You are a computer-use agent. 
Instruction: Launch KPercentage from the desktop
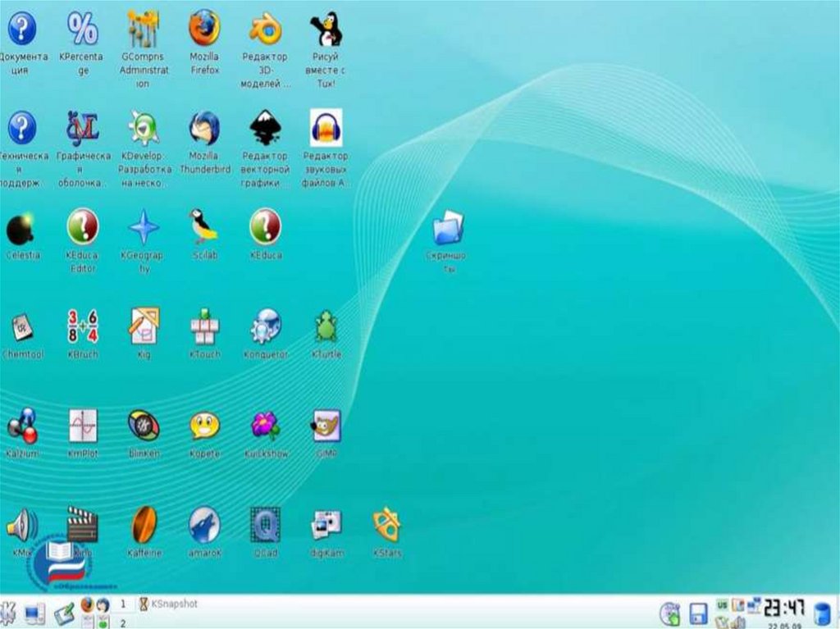(x=83, y=29)
